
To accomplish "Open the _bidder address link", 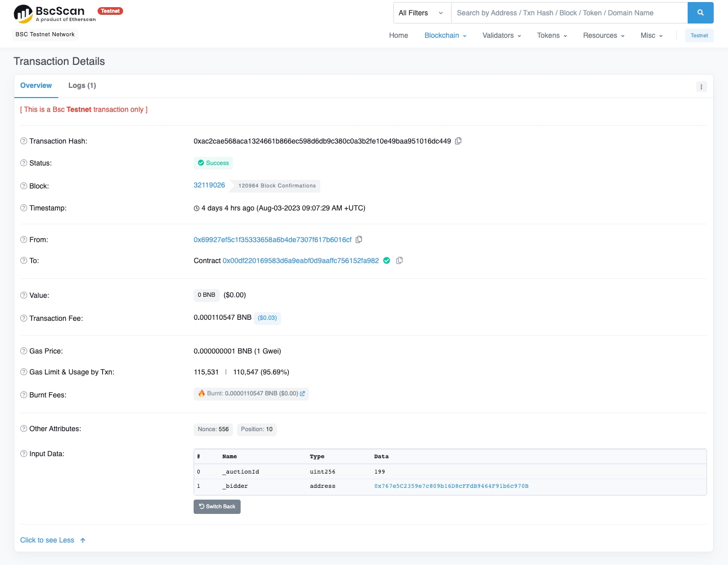I will [x=451, y=486].
